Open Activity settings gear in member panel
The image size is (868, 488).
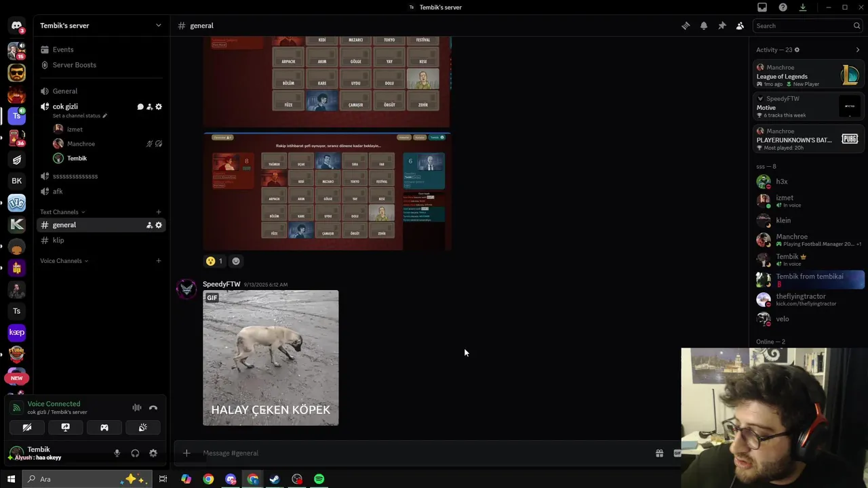(x=797, y=49)
